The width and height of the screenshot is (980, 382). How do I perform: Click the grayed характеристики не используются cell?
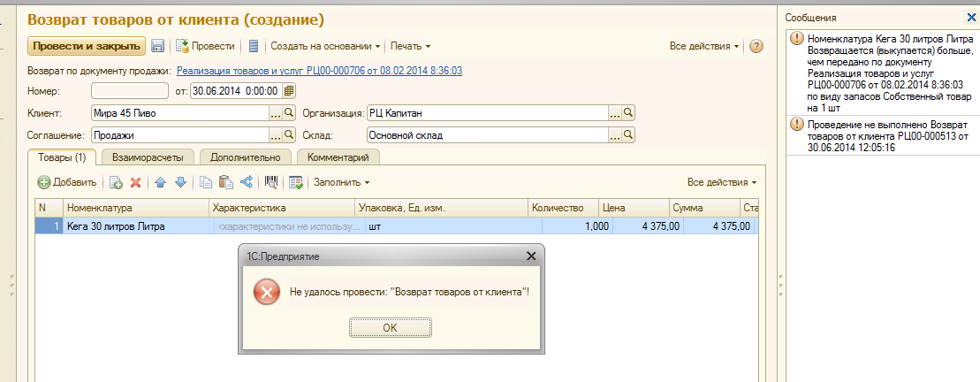[x=289, y=226]
